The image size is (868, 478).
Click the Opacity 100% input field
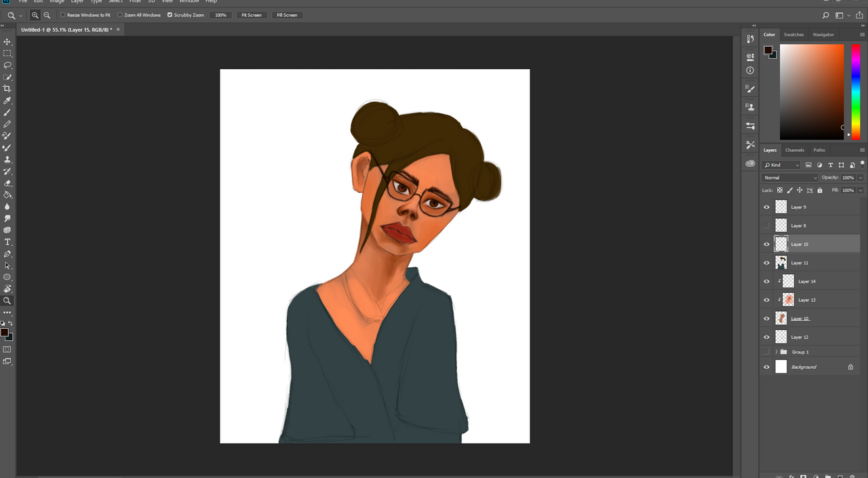coord(848,178)
